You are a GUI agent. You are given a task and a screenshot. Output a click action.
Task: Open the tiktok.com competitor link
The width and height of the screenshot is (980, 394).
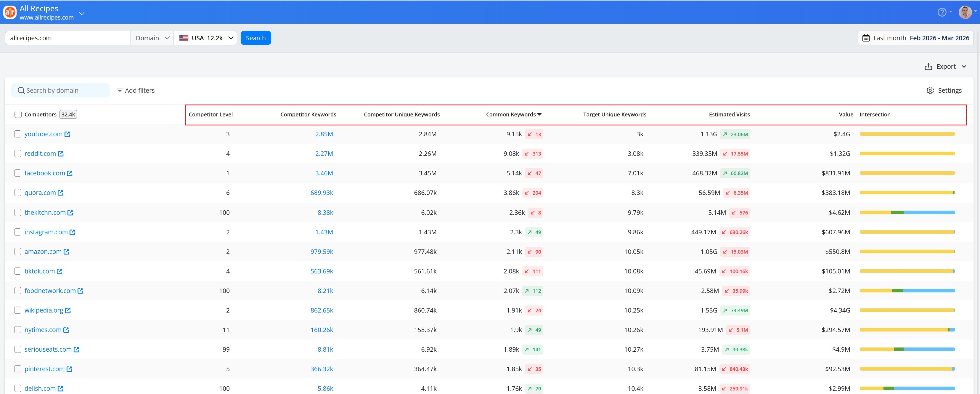tap(40, 271)
